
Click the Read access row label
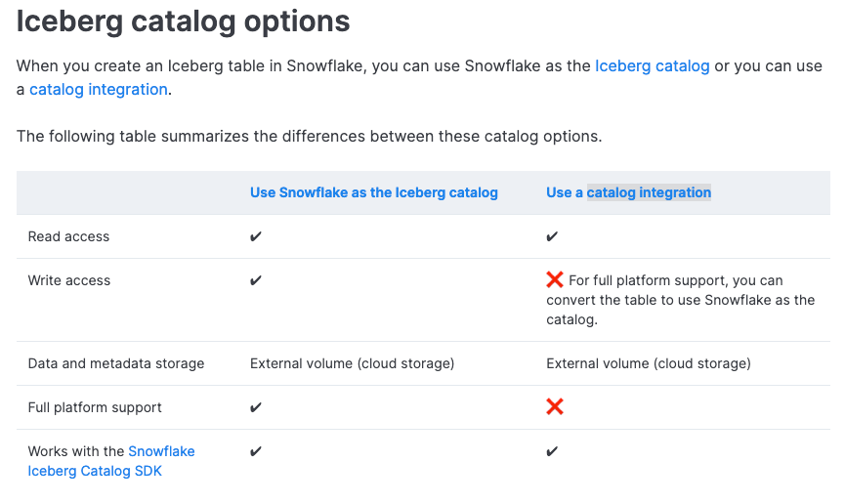68,236
